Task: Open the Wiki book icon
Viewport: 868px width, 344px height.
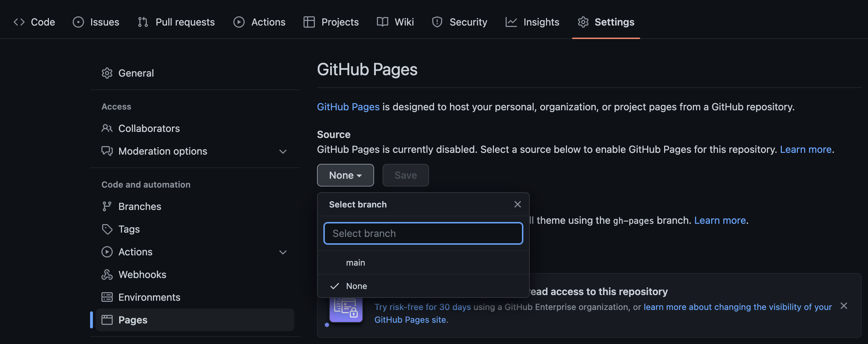Action: tap(382, 22)
